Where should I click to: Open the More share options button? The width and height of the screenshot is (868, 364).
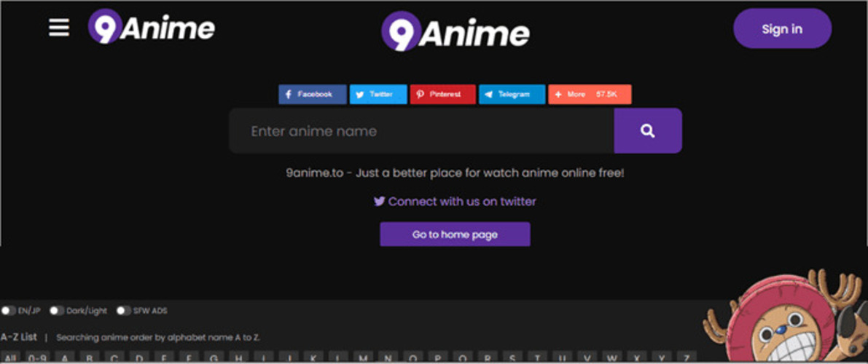[590, 95]
